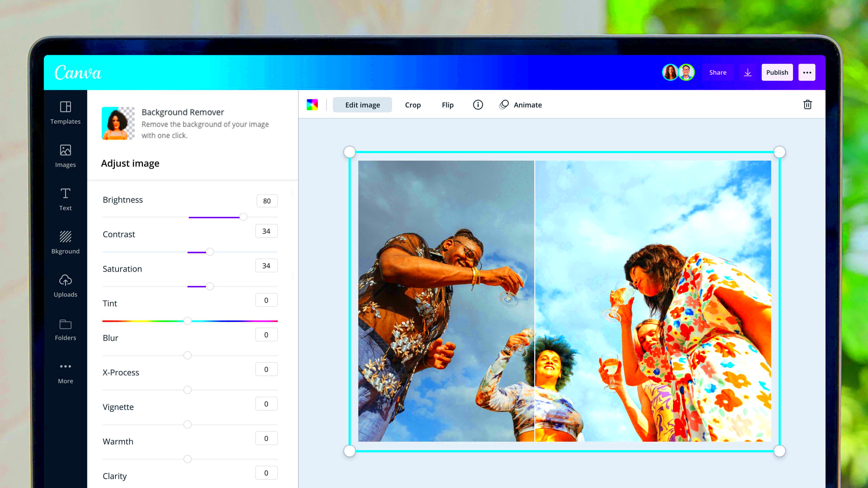Click the Publish button
The width and height of the screenshot is (868, 488).
(777, 72)
